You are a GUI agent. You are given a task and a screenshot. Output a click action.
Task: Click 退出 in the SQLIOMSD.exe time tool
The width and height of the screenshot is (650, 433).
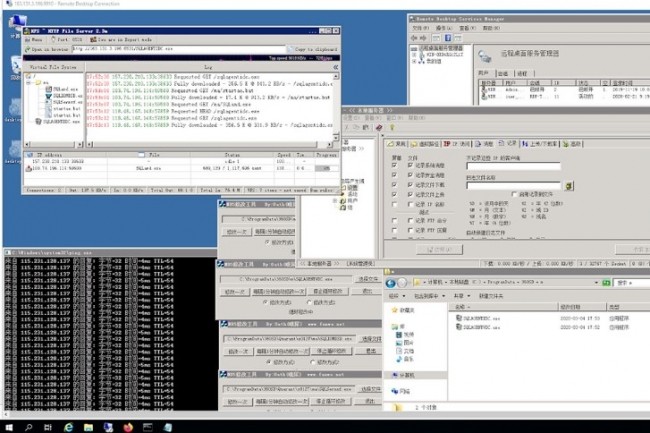[370, 351]
